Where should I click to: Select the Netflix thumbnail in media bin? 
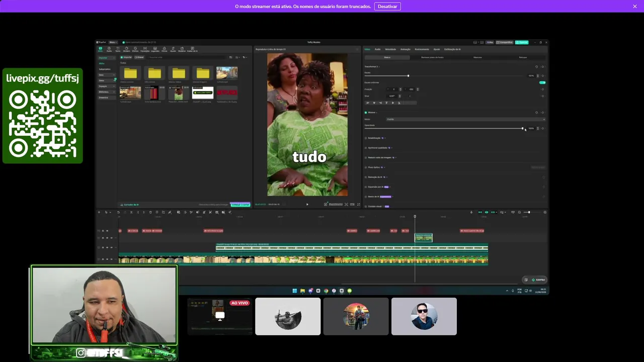coord(227,93)
